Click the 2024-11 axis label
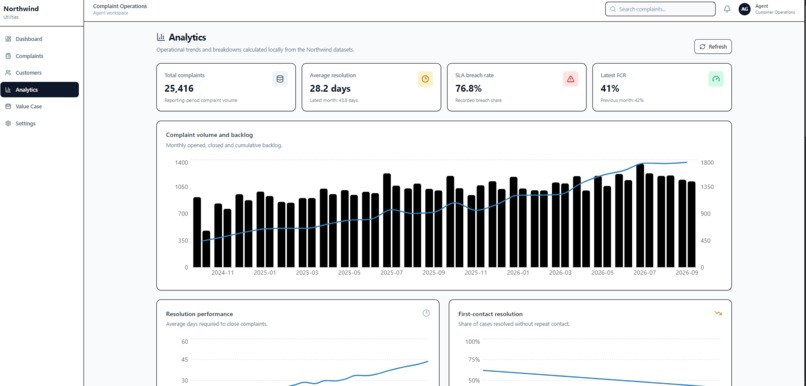This screenshot has height=386, width=806. [x=223, y=273]
